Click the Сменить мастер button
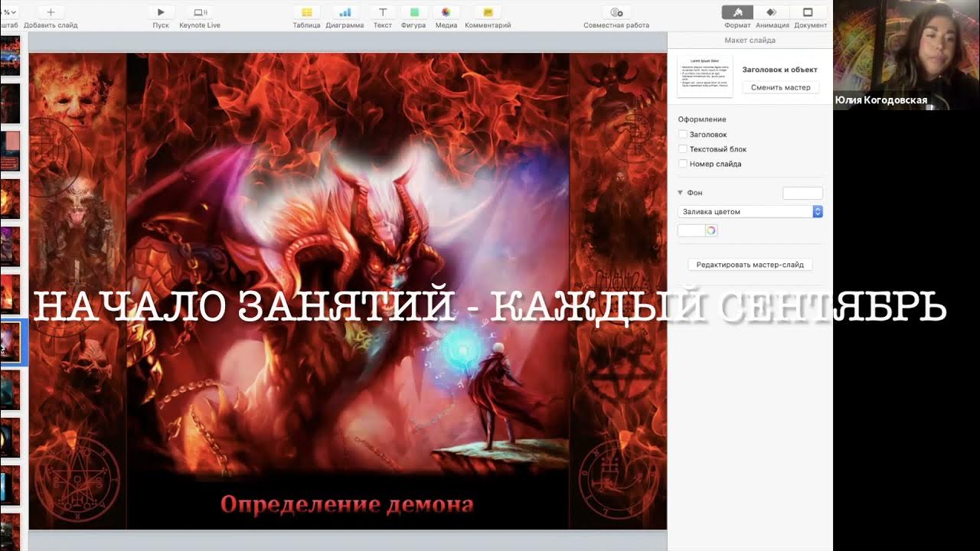Image resolution: width=980 pixels, height=551 pixels. point(780,87)
